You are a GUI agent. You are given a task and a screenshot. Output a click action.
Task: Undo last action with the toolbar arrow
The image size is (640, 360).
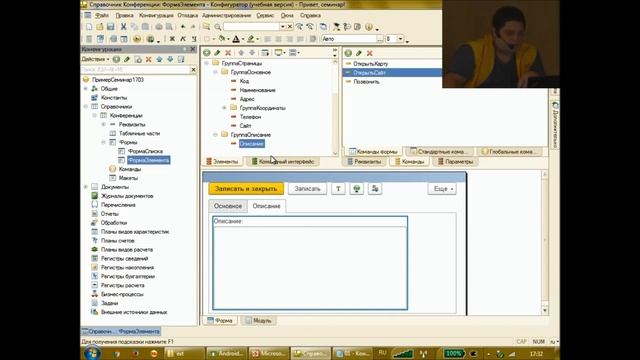tap(183, 27)
